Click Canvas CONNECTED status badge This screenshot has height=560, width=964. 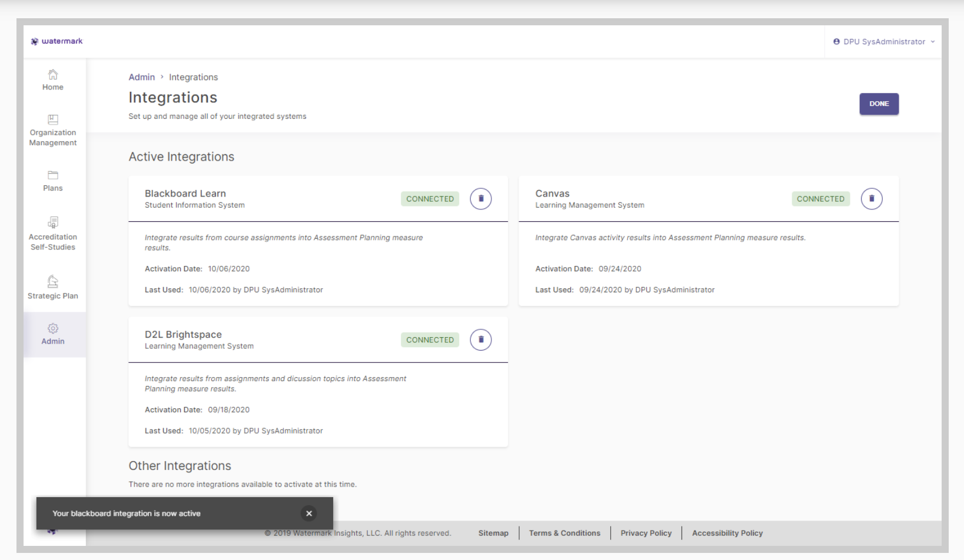820,199
